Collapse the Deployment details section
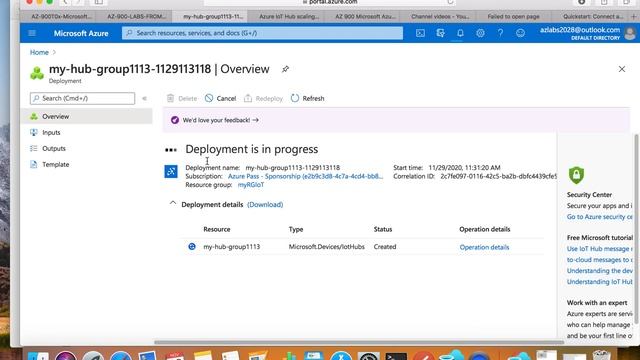 click(173, 203)
